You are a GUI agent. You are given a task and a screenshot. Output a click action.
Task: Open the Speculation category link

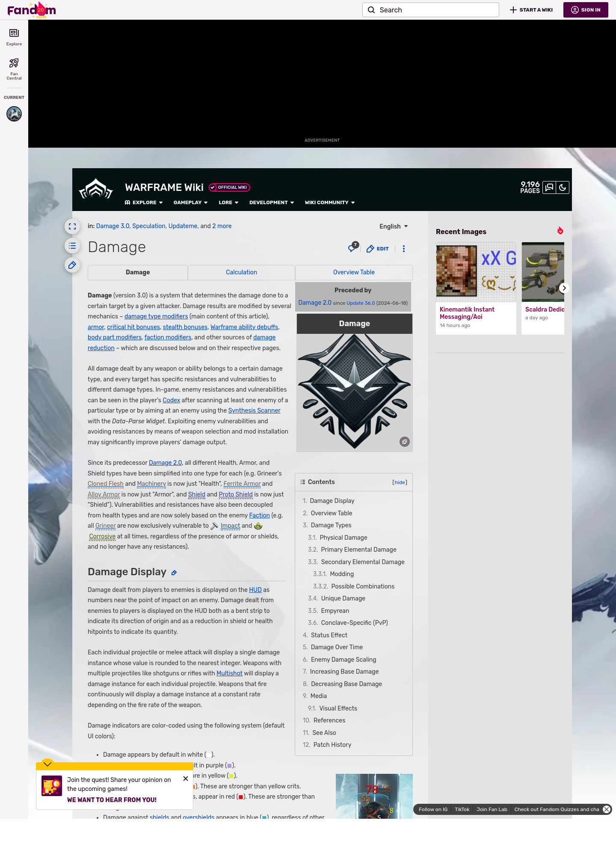148,226
